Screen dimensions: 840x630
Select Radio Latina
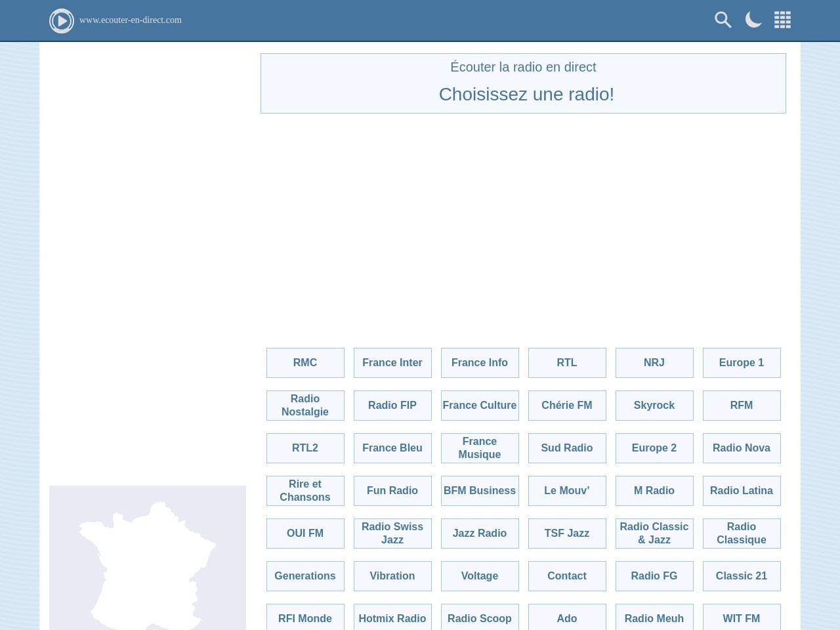pyautogui.click(x=742, y=491)
